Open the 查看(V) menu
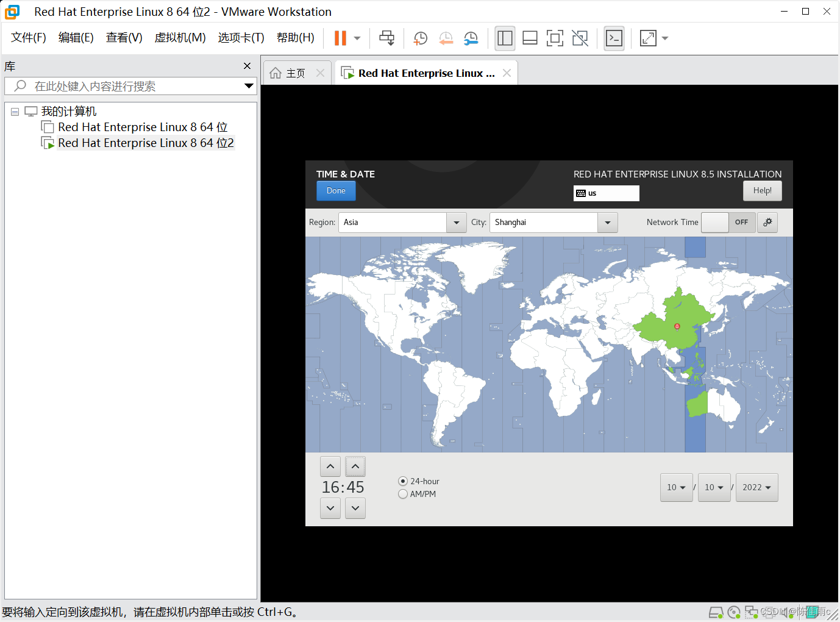The width and height of the screenshot is (840, 622). (124, 38)
